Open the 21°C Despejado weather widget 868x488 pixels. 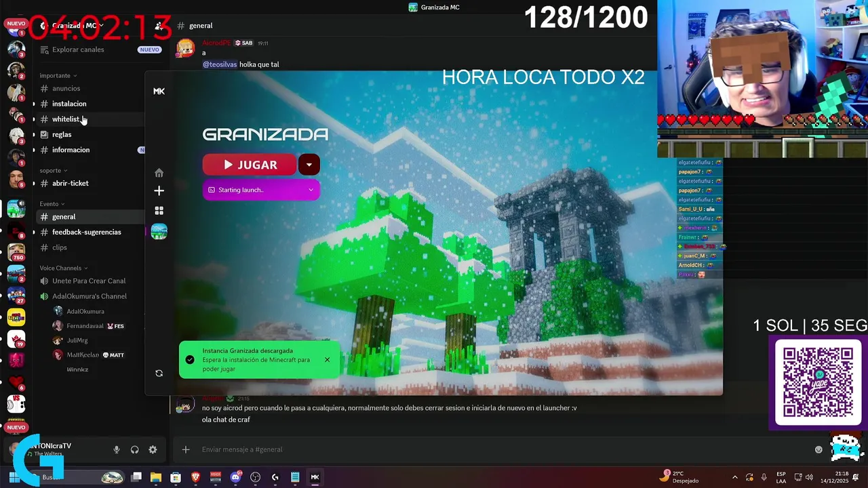point(679,477)
